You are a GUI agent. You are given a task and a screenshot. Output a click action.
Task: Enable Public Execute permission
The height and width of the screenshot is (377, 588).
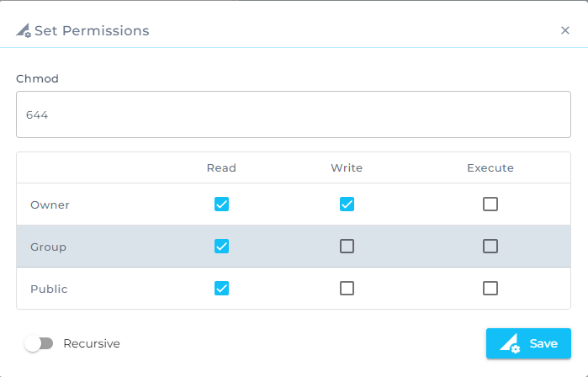pos(490,288)
